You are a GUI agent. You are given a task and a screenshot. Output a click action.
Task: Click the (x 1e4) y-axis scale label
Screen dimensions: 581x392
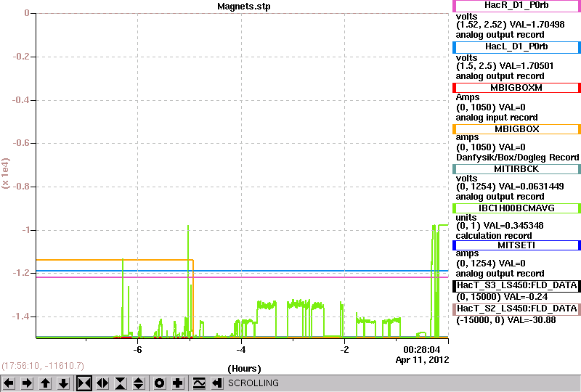pos(6,173)
